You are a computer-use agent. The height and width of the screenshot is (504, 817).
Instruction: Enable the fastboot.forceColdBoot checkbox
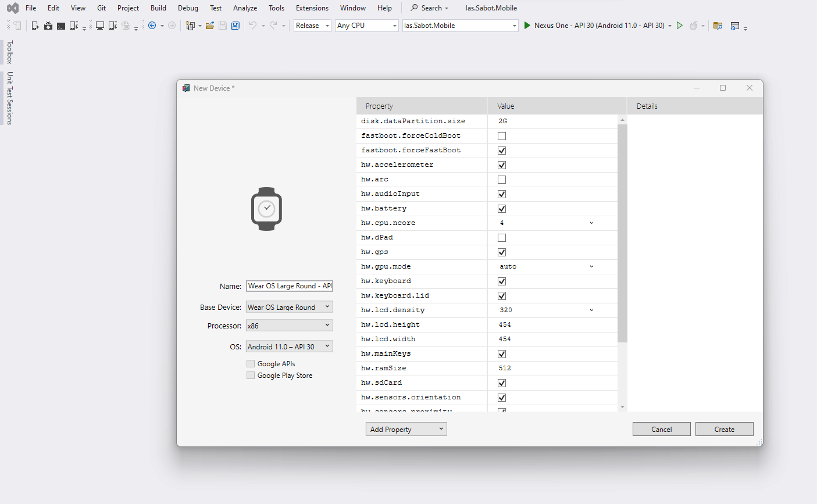pos(502,136)
